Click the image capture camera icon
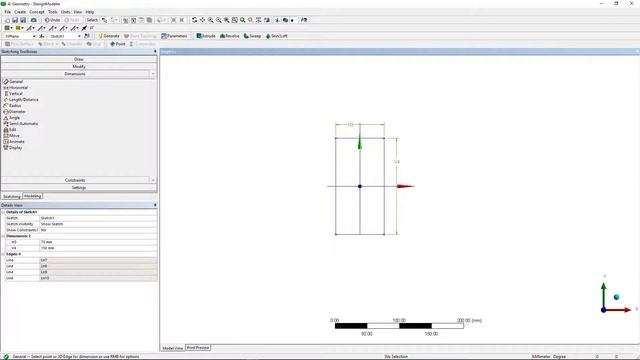Screen dimensions: 640x360 [33, 20]
